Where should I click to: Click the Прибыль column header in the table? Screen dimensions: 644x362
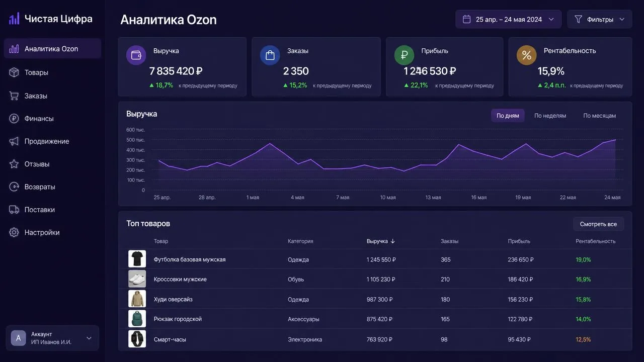pos(519,241)
